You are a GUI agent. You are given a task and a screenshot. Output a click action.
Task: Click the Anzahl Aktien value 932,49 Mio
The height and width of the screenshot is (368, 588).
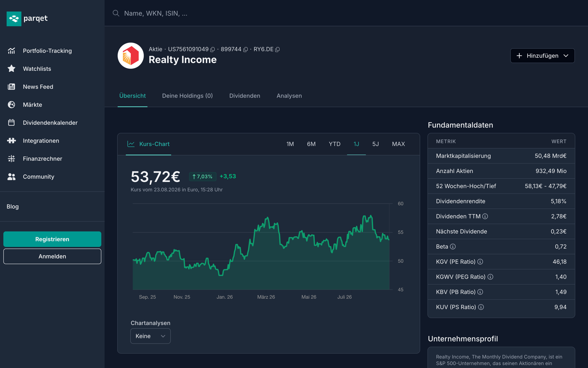[x=551, y=171]
